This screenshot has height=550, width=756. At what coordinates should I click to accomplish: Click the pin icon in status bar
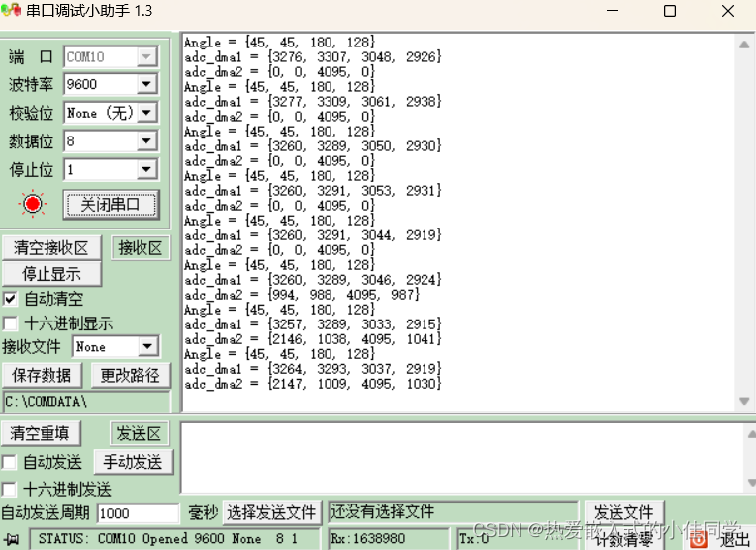pyautogui.click(x=12, y=539)
